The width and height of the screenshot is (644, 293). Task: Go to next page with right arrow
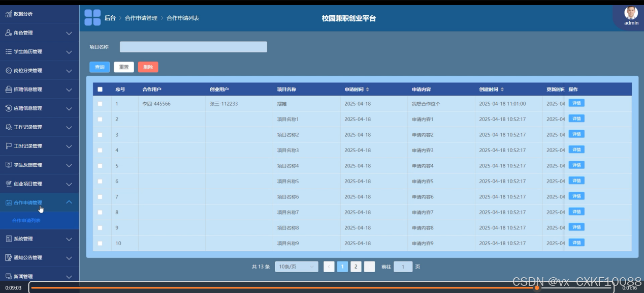tap(370, 267)
